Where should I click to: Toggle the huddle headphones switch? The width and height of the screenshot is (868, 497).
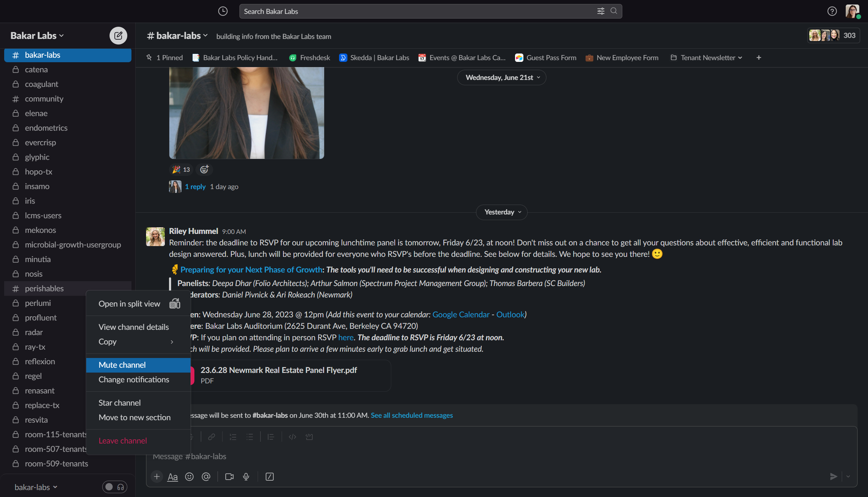pyautogui.click(x=114, y=487)
